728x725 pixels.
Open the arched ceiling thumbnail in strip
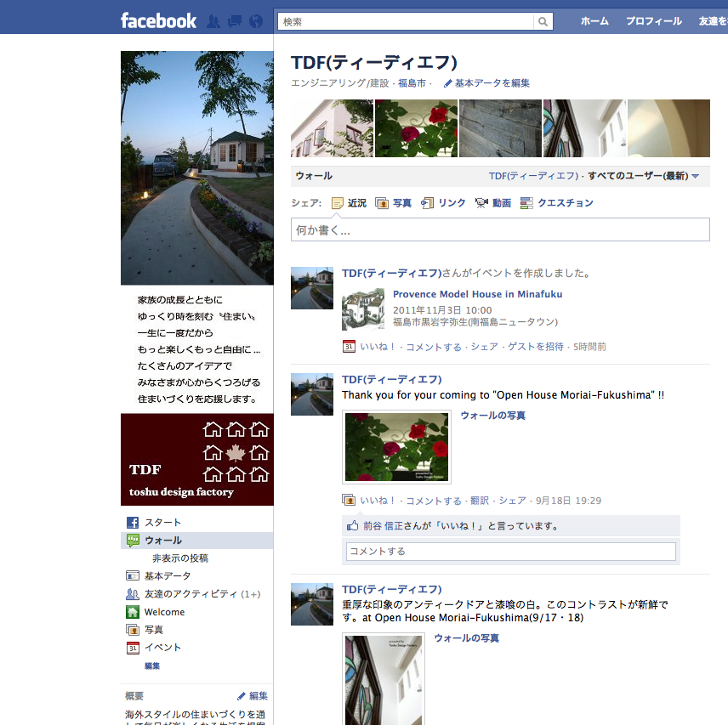pyautogui.click(x=668, y=128)
